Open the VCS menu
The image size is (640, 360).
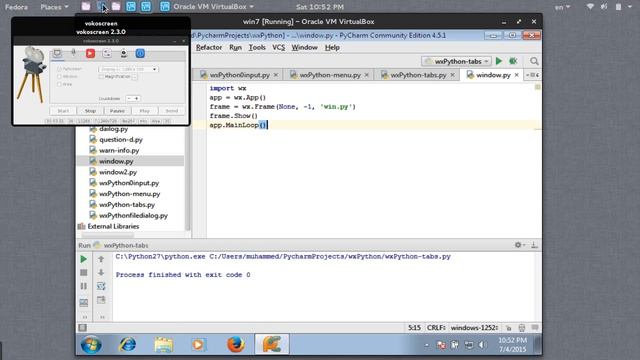[x=278, y=48]
